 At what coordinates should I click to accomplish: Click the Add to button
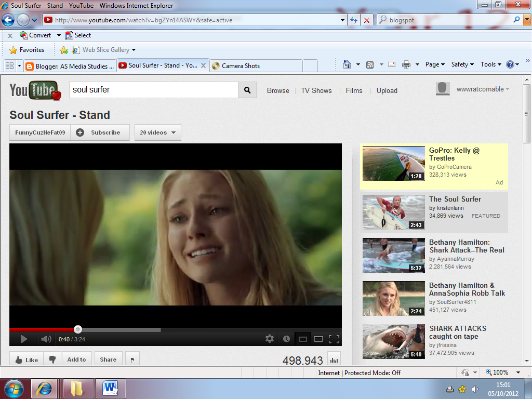coord(77,360)
